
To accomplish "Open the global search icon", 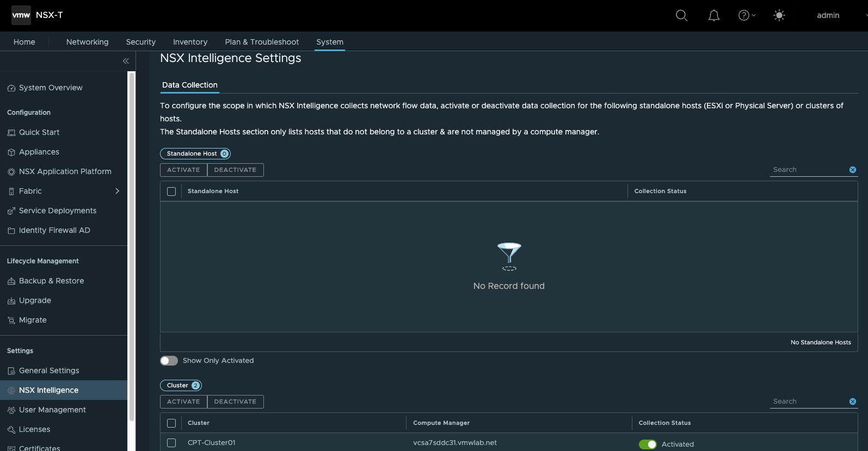I will click(x=681, y=15).
